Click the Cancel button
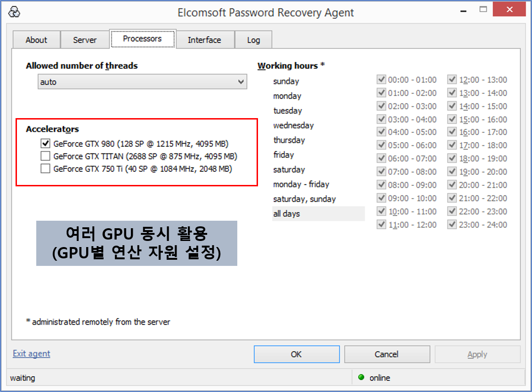The width and height of the screenshot is (532, 392). coord(387,354)
